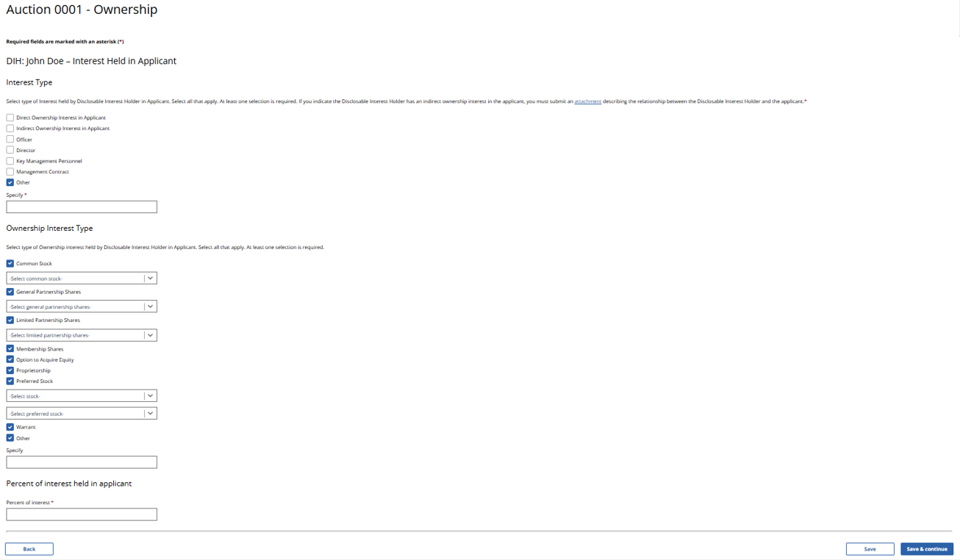Uncheck General Partnership Shares
Viewport: 960px width, 560px height.
pyautogui.click(x=10, y=292)
